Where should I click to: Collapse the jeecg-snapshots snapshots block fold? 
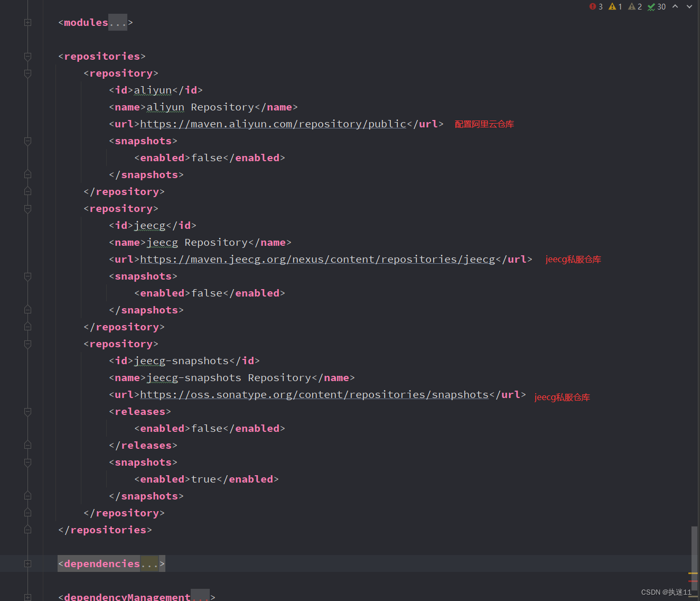(27, 463)
